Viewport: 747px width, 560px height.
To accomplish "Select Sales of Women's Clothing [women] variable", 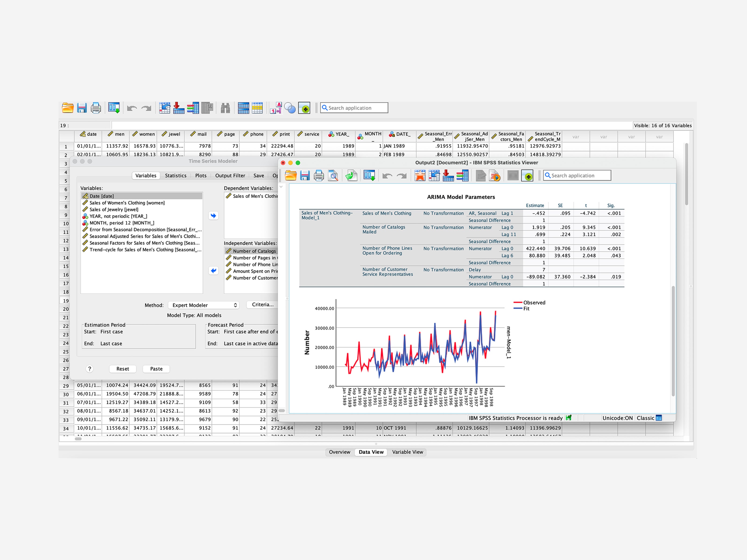I will pyautogui.click(x=141, y=203).
